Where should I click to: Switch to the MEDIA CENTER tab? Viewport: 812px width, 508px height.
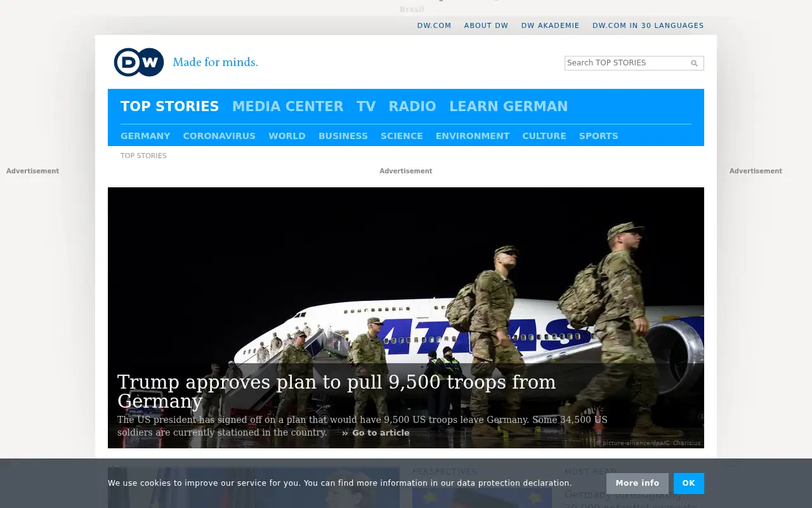[x=287, y=107]
